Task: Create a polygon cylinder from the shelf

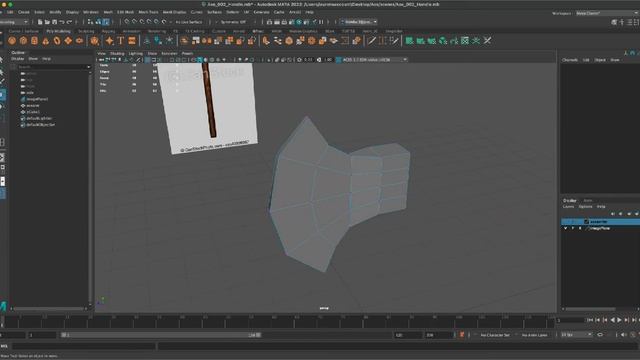Action: (34, 40)
